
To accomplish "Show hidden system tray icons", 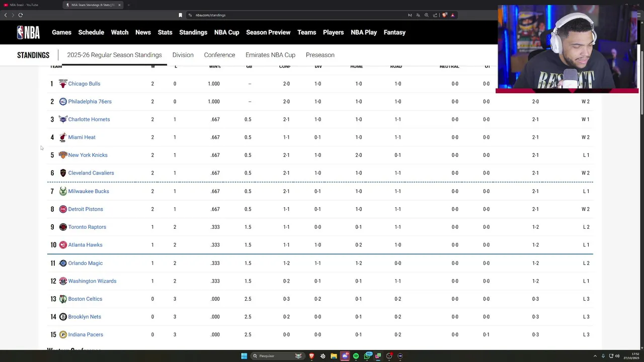I will click(x=595, y=356).
